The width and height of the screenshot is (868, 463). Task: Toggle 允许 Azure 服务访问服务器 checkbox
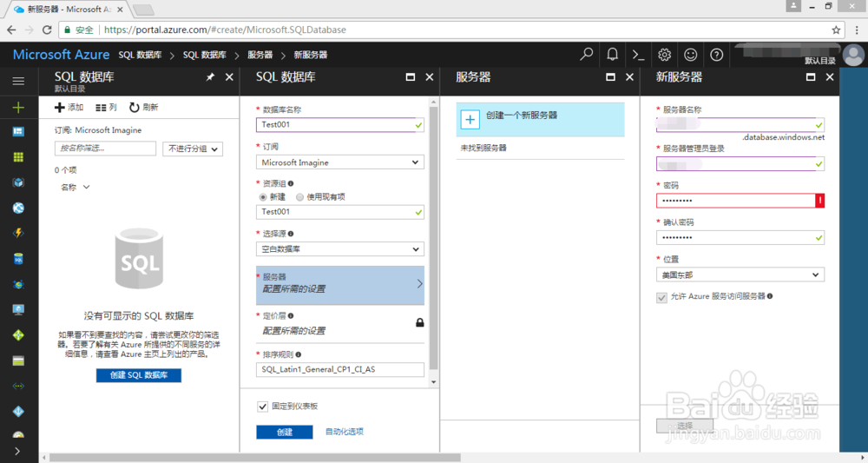tap(661, 297)
